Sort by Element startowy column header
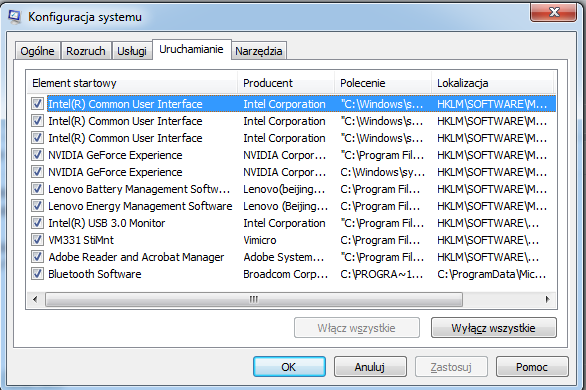Screen dimensions: 586x390 [132, 83]
